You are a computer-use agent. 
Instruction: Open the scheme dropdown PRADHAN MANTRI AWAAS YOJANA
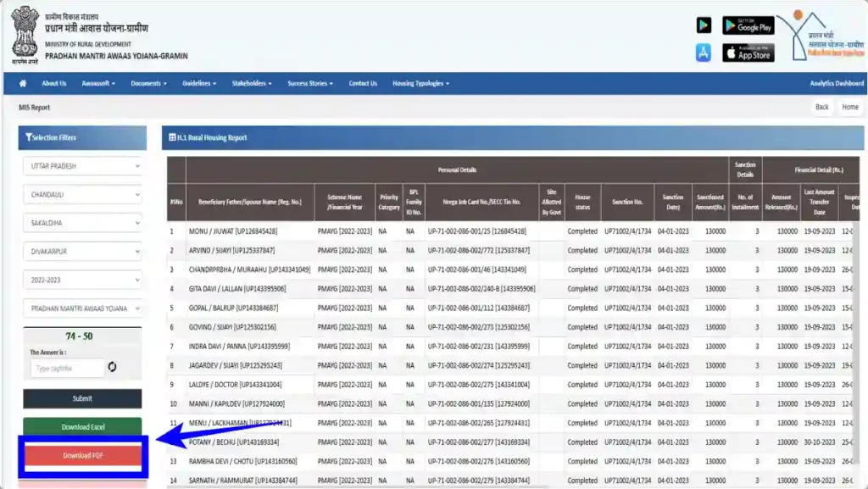pos(82,308)
